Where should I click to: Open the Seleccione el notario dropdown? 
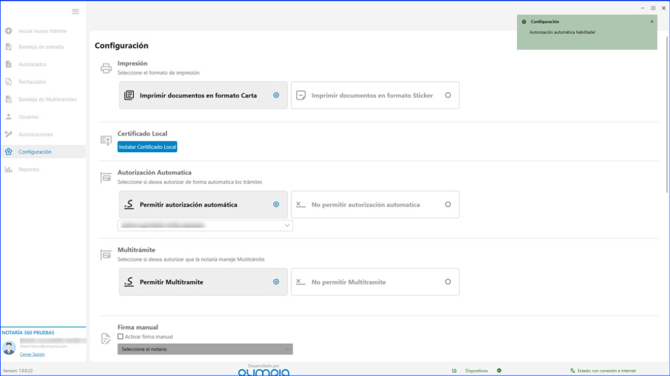tap(205, 349)
